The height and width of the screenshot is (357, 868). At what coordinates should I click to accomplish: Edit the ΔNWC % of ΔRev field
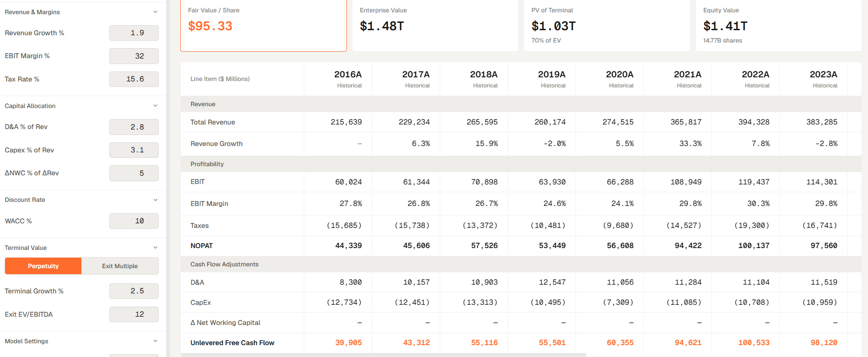[134, 173]
